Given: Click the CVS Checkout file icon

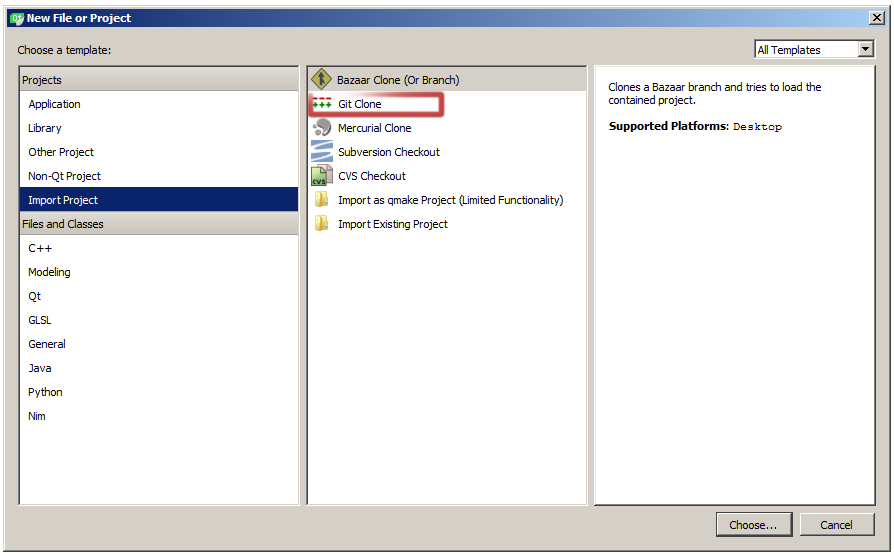Looking at the screenshot, I should coord(322,176).
